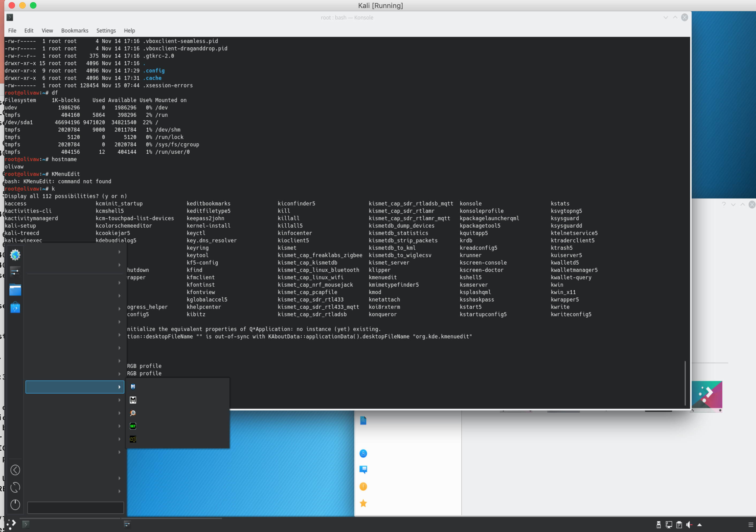This screenshot has width=756, height=532.
Task: Open the shopping bag Discover favorite
Action: click(15, 307)
